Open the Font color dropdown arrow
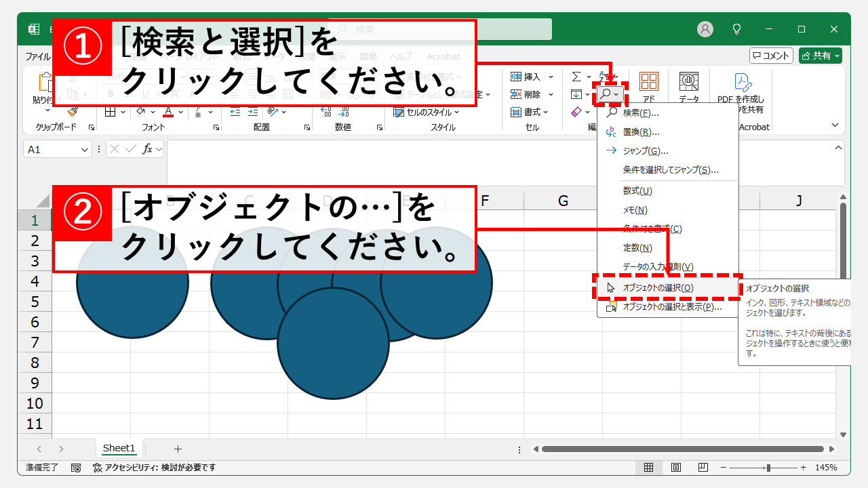Viewport: 868px width, 488px height. pos(180,112)
